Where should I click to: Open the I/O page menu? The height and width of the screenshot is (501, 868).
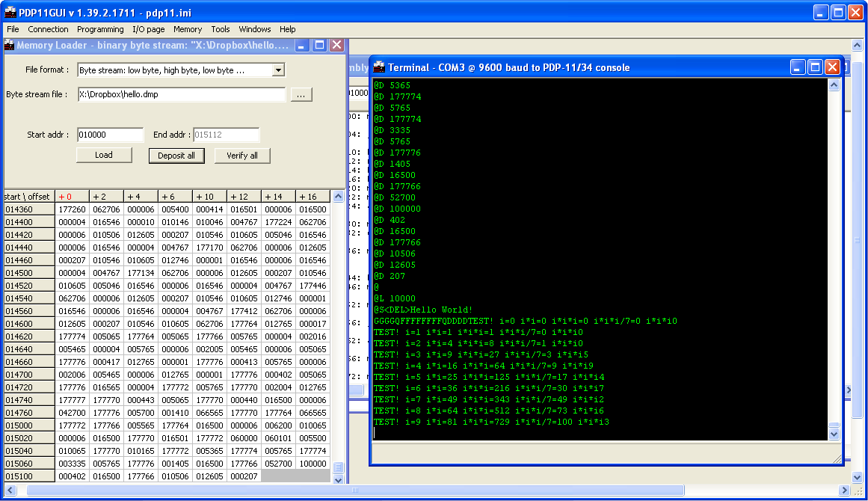[148, 29]
